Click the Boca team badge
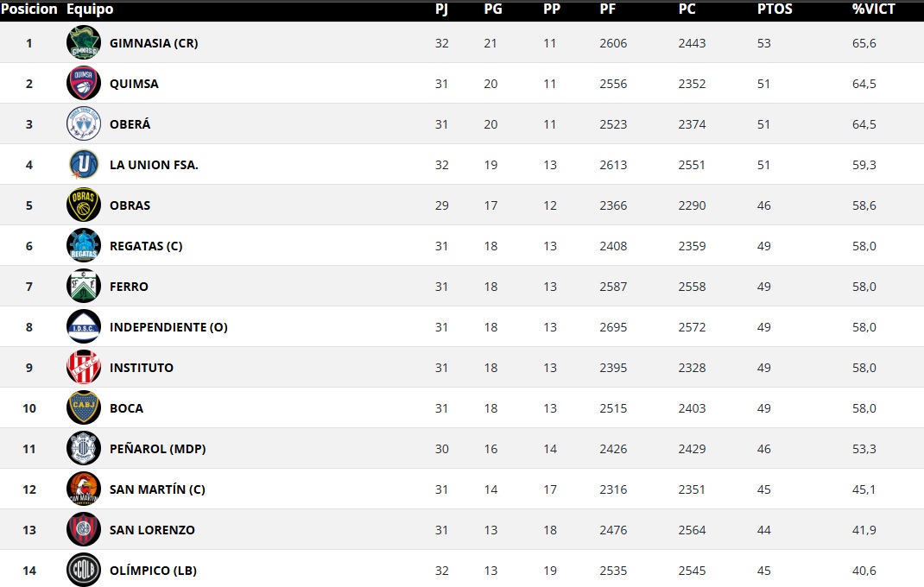The width and height of the screenshot is (924, 587). tap(84, 408)
